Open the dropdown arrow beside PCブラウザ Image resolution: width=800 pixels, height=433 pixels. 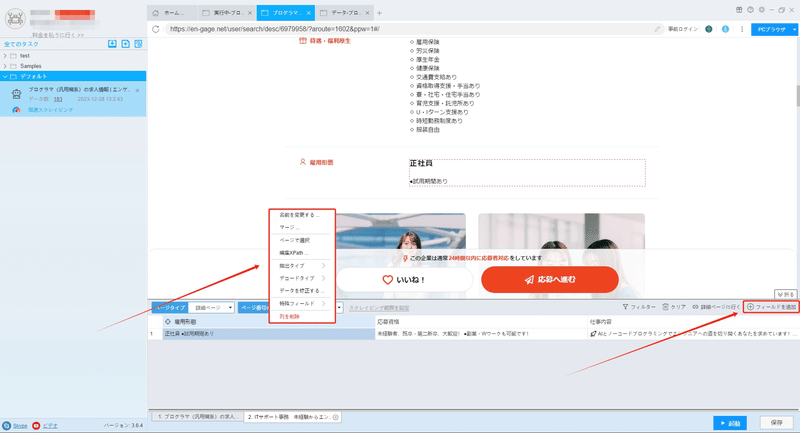pos(794,29)
